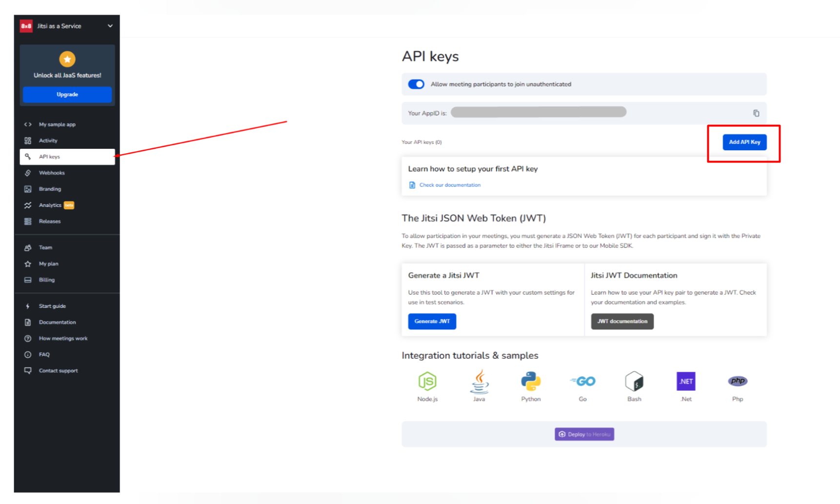Image resolution: width=840 pixels, height=504 pixels.
Task: Follow the Check our documentation link
Action: pyautogui.click(x=450, y=185)
